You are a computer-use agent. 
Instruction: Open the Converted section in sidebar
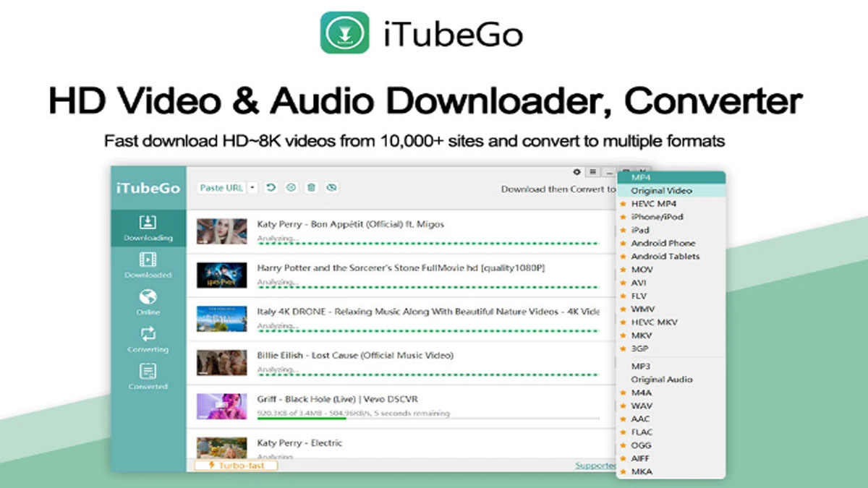coord(148,376)
